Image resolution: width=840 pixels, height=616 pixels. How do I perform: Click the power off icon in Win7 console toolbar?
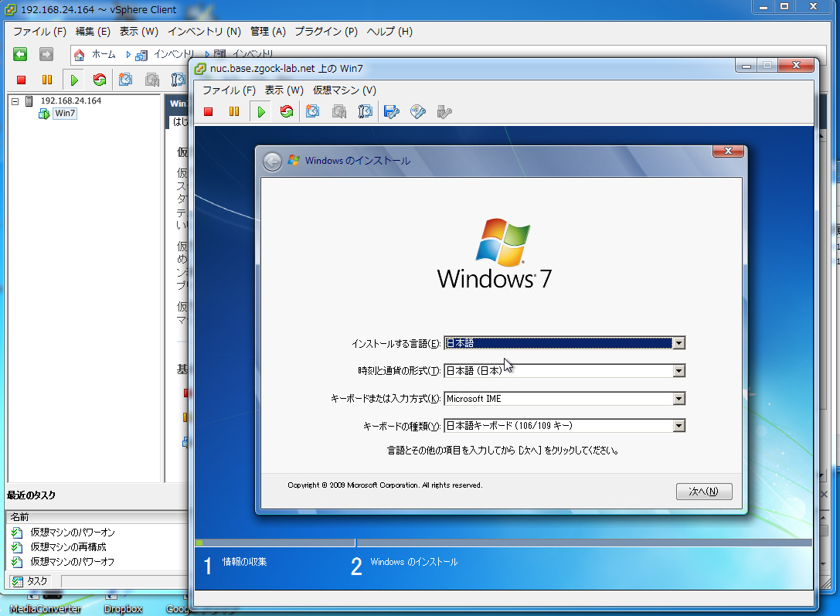pyautogui.click(x=209, y=111)
